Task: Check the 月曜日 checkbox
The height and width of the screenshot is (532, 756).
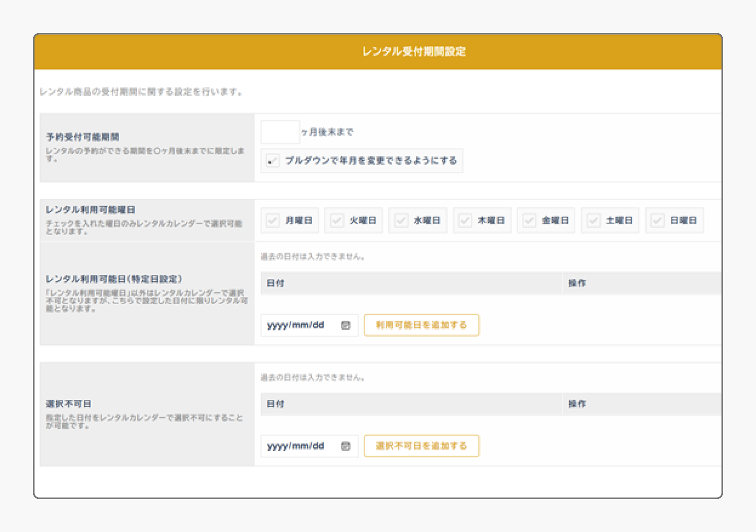Action: point(273,220)
